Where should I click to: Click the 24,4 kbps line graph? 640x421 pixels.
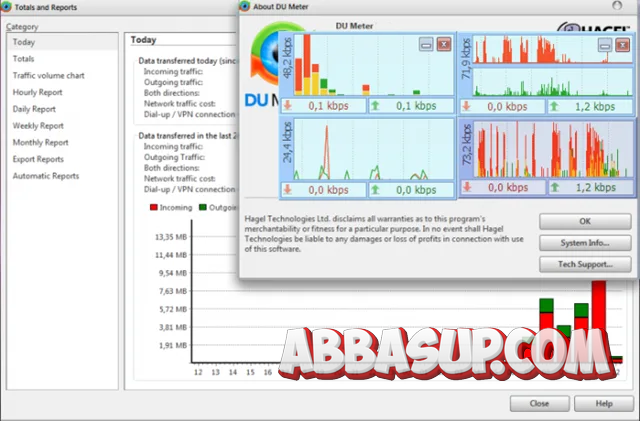(373, 149)
